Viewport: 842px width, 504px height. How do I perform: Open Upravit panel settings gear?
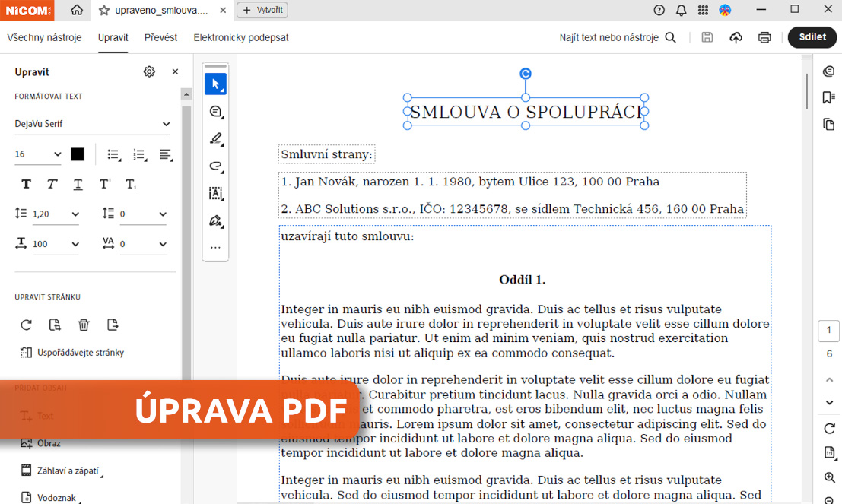[x=149, y=71]
